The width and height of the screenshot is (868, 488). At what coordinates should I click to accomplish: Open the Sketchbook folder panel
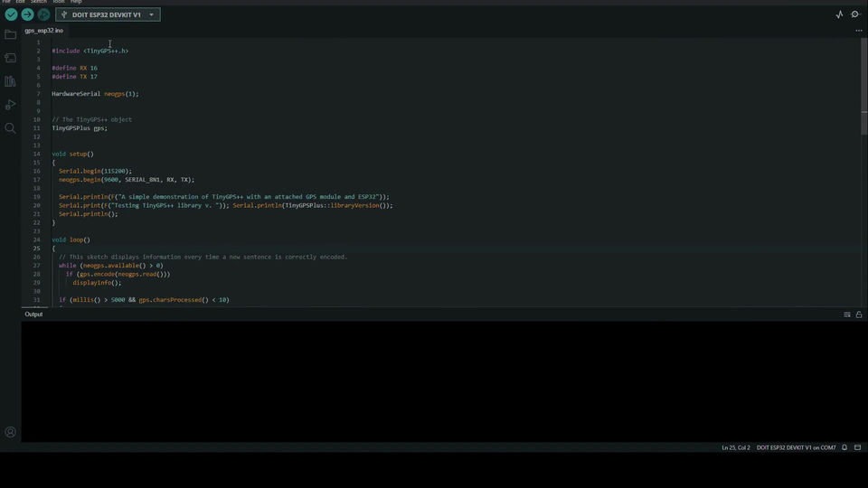tap(10, 35)
